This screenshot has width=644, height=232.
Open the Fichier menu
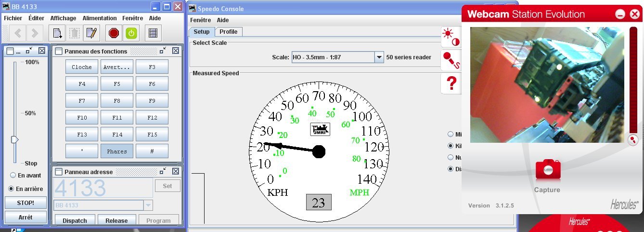pos(13,18)
